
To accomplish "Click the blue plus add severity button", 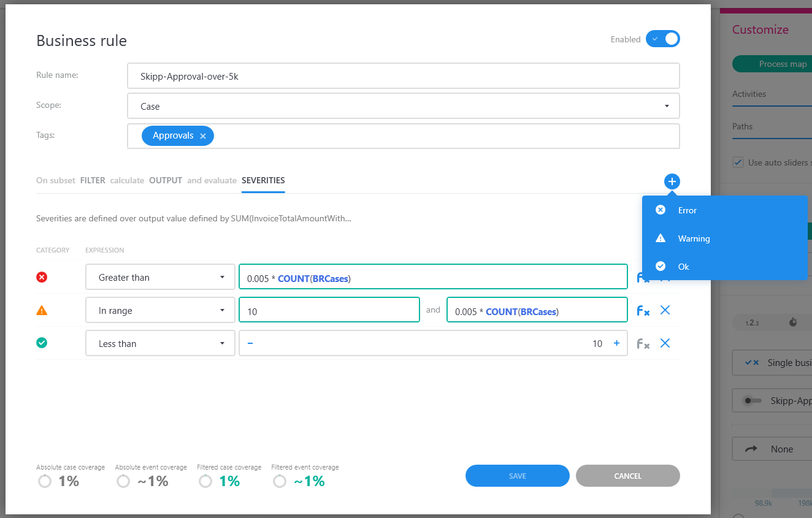I will click(672, 181).
